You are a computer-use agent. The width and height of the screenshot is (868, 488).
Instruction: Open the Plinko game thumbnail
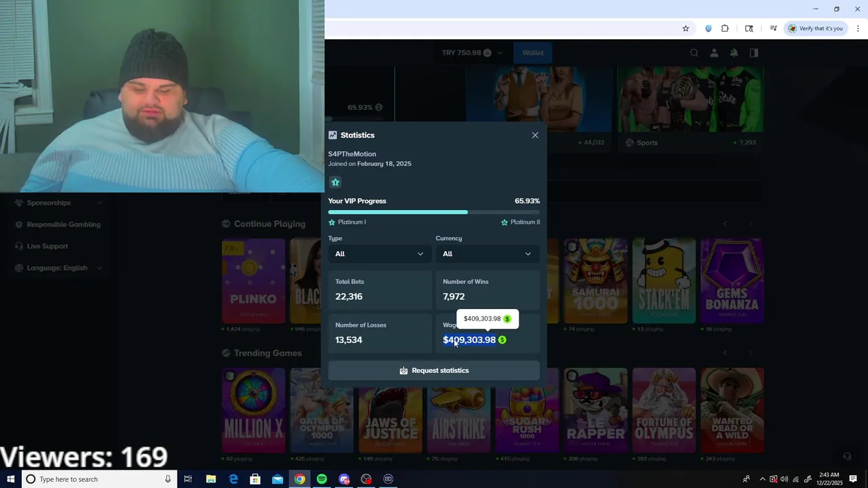click(254, 281)
